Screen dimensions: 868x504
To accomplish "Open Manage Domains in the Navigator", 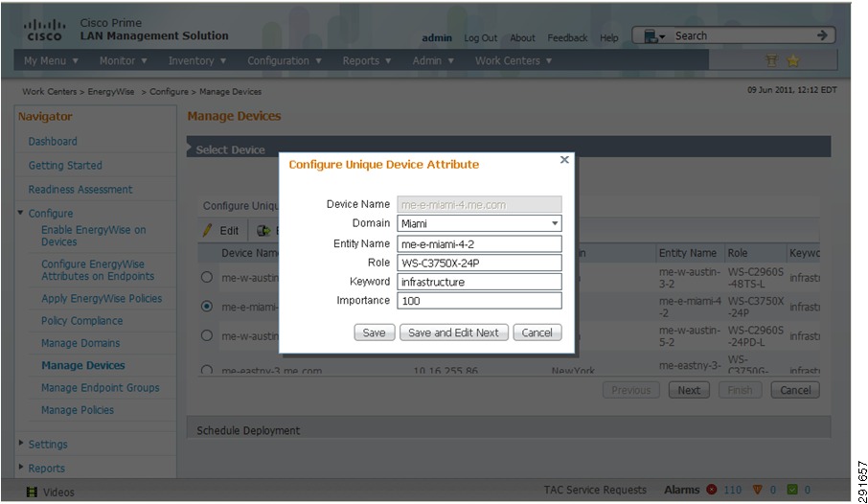I will tap(80, 343).
